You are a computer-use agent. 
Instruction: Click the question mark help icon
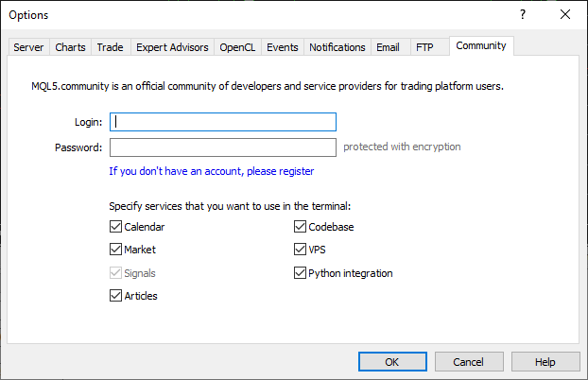523,15
